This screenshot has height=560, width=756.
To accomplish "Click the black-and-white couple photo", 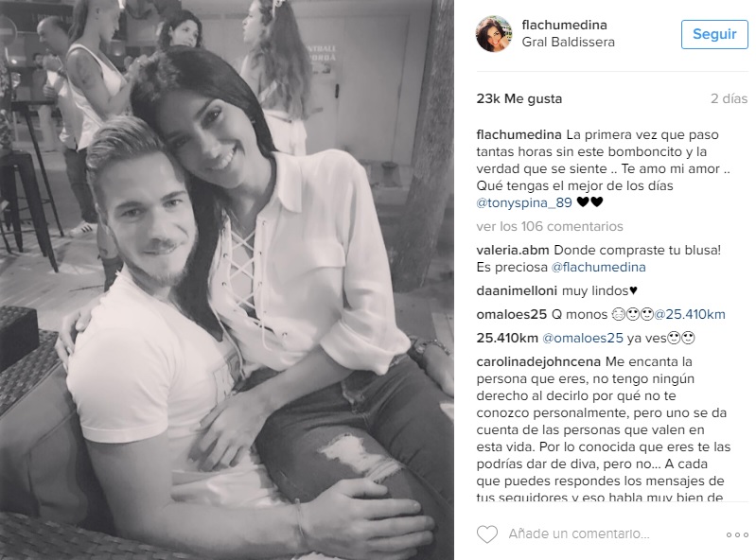I will point(226,280).
